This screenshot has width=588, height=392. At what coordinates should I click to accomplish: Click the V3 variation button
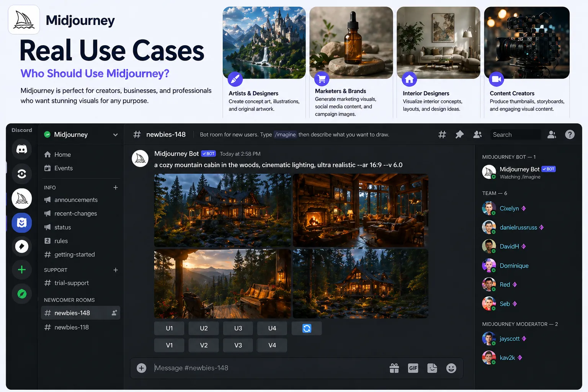coord(238,345)
